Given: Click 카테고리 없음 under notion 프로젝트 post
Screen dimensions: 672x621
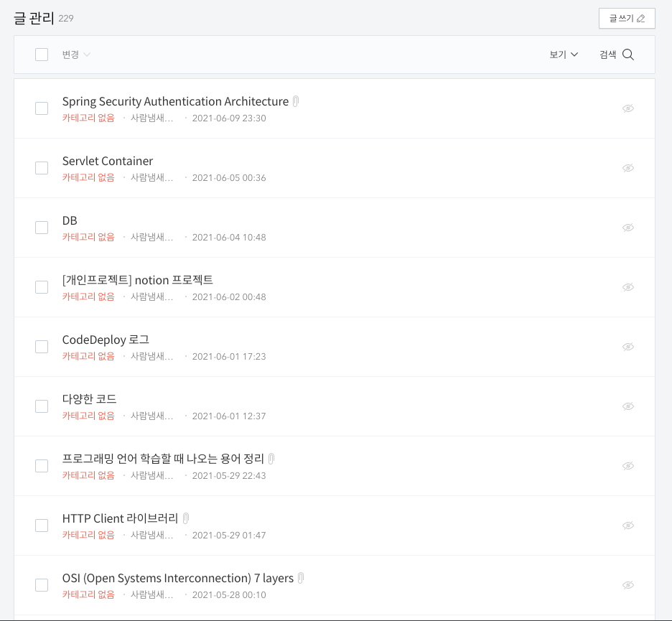Looking at the screenshot, I should [x=88, y=297].
